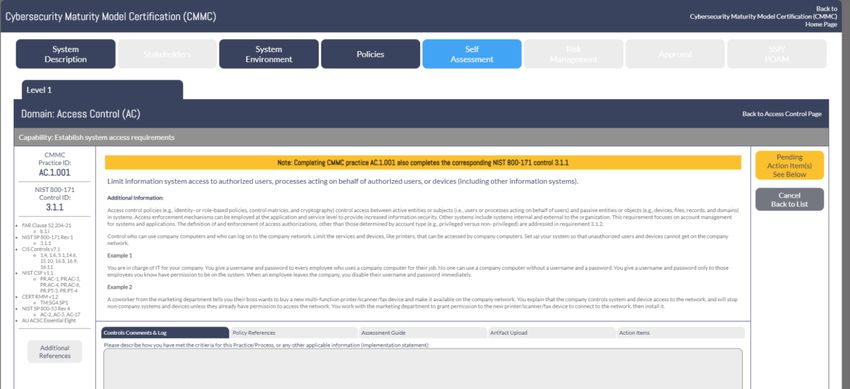Go to the Policies step
The image size is (850, 389).
pos(370,54)
